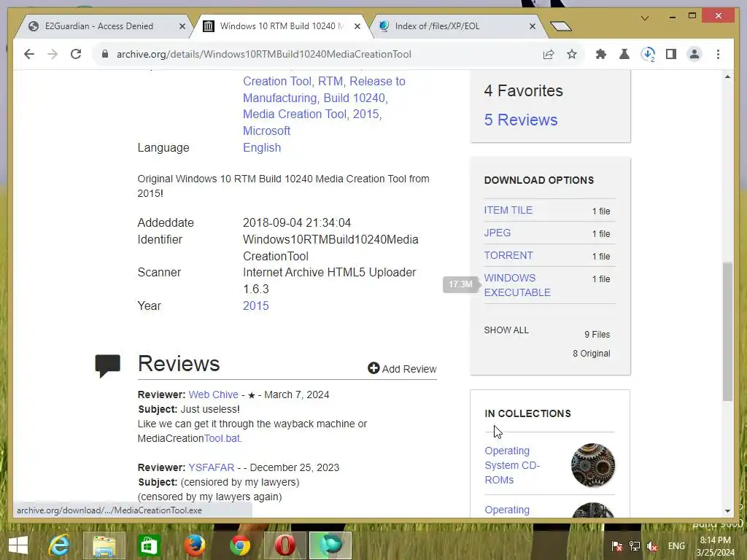The image size is (747, 560).
Task: Open the teal round app on taskbar
Action: (x=330, y=545)
